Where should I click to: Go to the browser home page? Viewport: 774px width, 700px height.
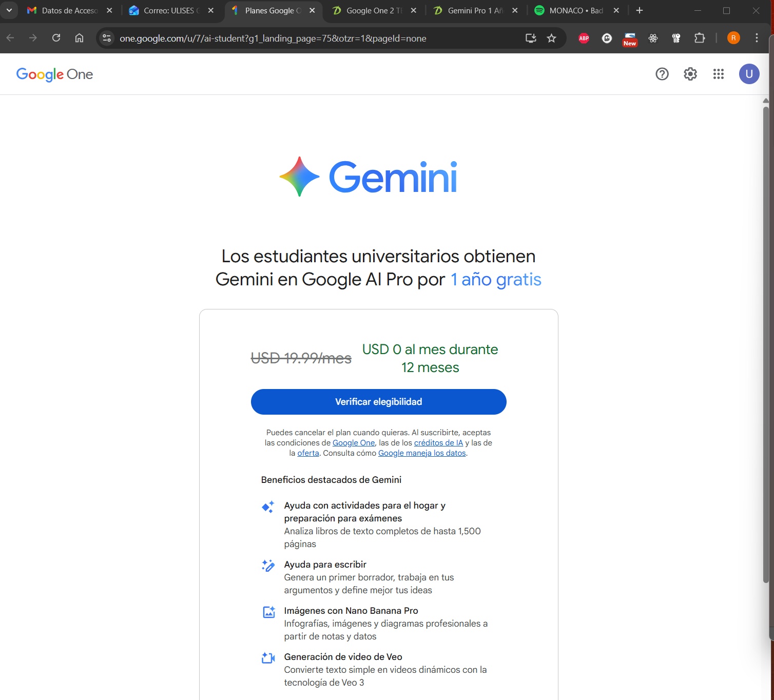coord(79,38)
